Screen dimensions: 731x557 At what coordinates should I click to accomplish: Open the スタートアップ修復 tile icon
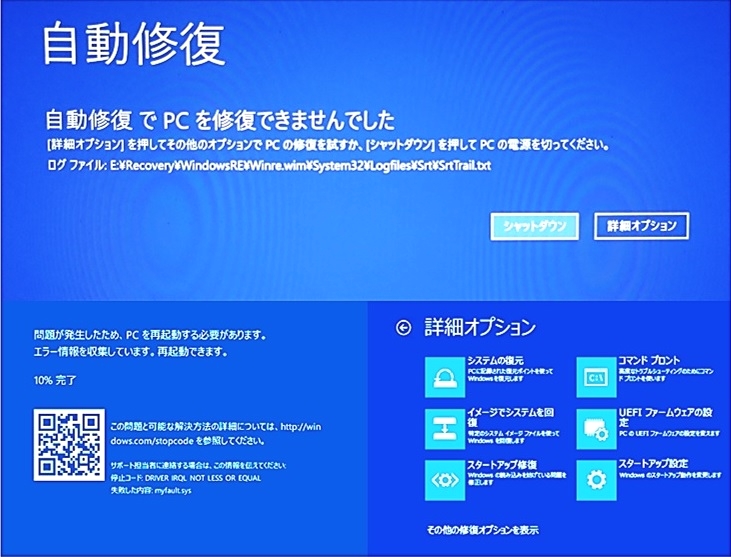[x=445, y=480]
